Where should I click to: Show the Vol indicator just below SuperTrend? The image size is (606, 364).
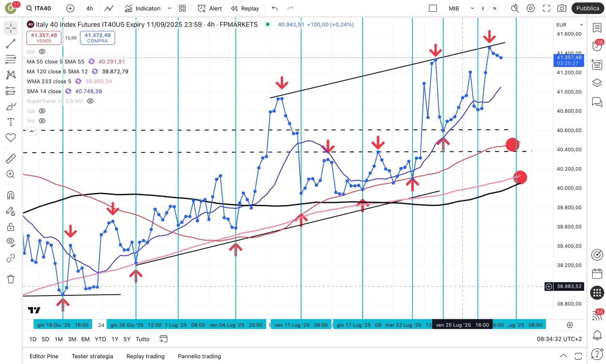pos(42,111)
